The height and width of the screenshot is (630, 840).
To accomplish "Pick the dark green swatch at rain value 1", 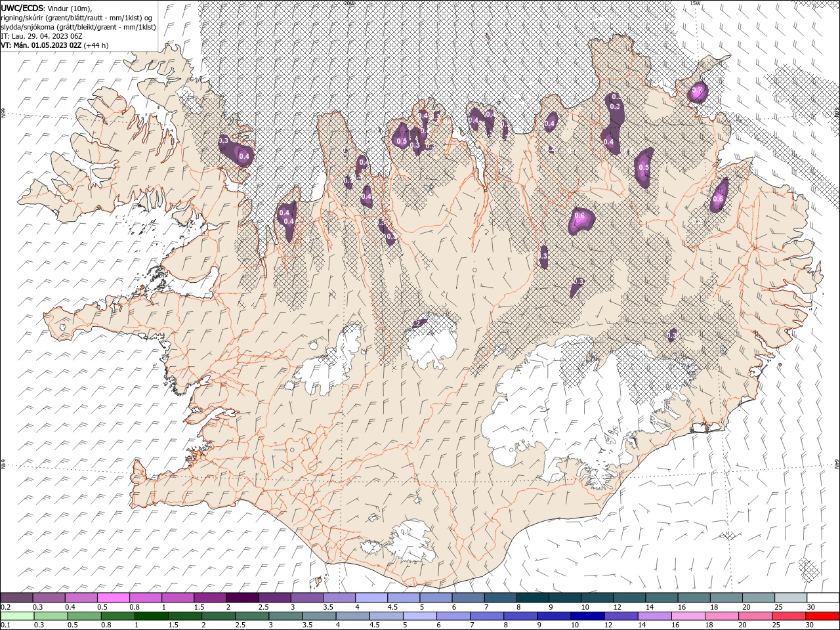I will tap(151, 616).
